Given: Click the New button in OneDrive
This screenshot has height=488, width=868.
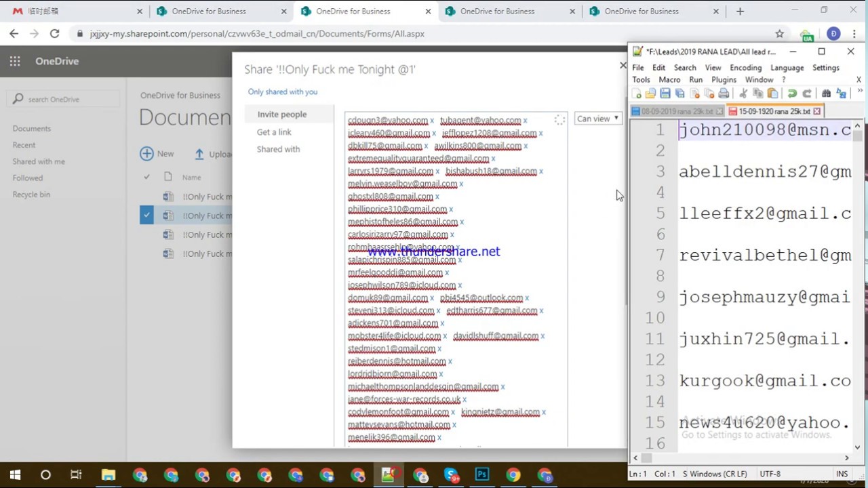Looking at the screenshot, I should point(157,154).
